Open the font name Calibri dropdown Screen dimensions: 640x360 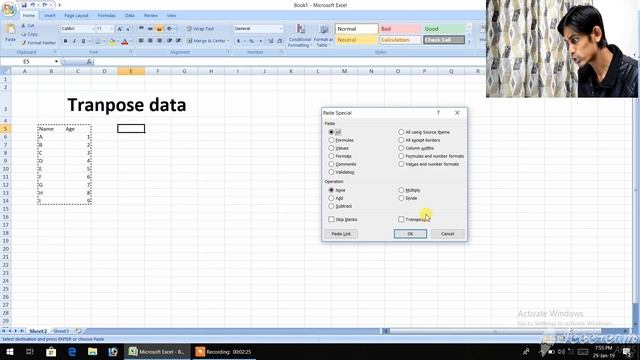[93, 29]
